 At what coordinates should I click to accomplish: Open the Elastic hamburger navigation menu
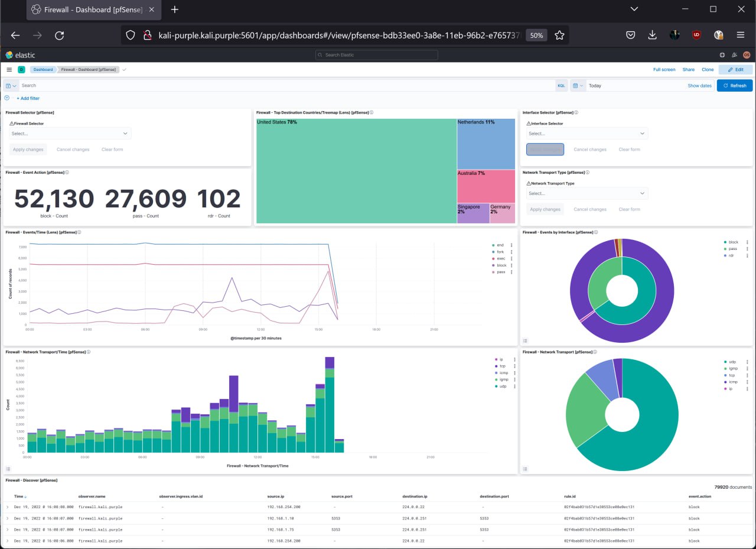coord(9,70)
